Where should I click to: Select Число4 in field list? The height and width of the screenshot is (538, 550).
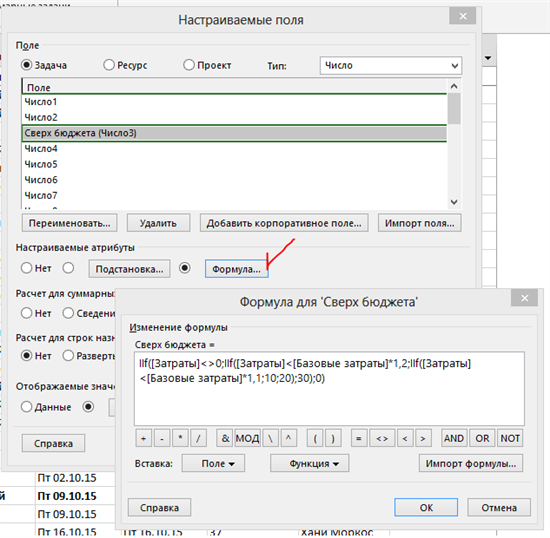pos(234,149)
